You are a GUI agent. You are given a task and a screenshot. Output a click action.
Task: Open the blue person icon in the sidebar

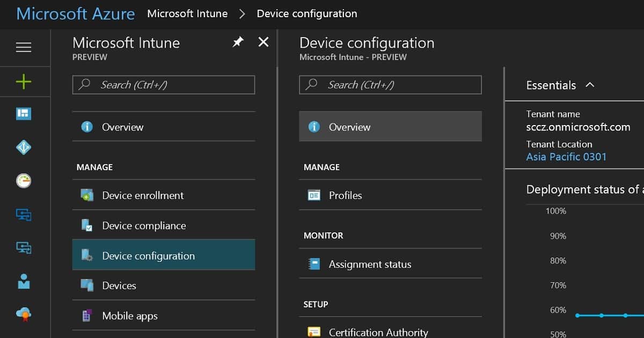(x=24, y=281)
